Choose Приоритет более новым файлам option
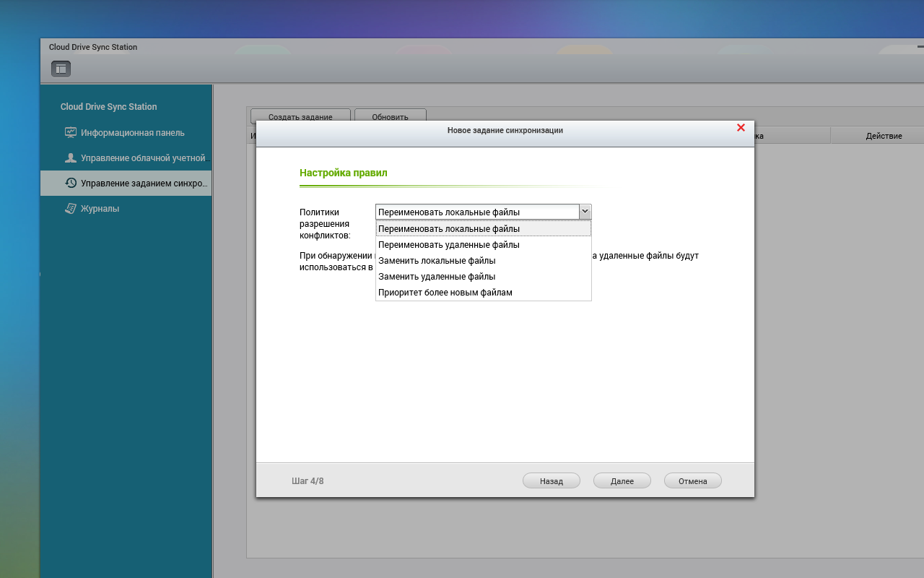This screenshot has height=578, width=924. (x=484, y=293)
